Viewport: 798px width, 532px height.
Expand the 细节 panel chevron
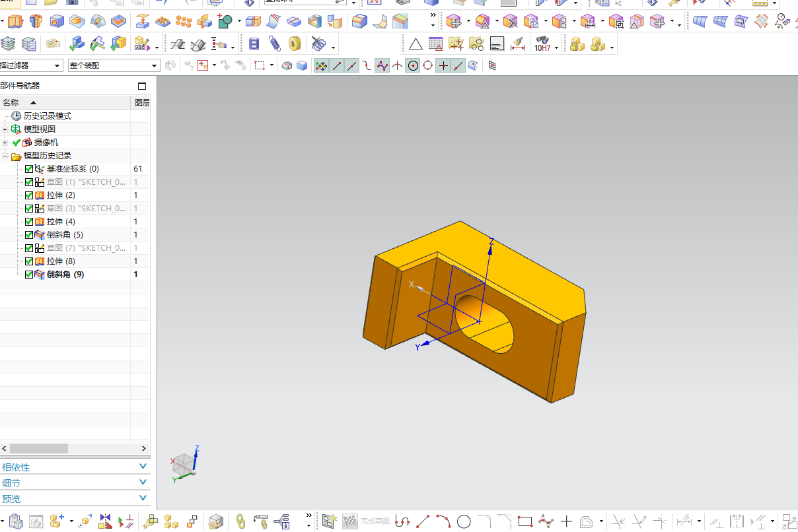click(x=143, y=482)
